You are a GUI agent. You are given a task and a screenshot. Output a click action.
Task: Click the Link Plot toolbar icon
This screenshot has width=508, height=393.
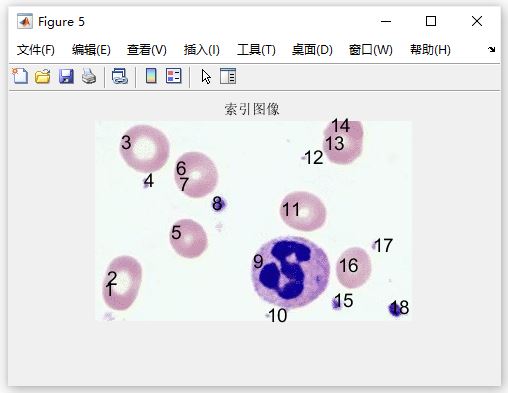click(120, 76)
